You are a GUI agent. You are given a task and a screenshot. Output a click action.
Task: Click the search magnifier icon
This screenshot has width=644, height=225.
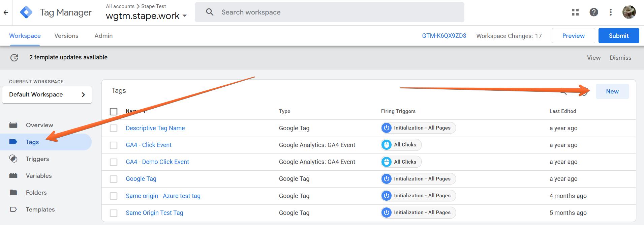pyautogui.click(x=210, y=12)
